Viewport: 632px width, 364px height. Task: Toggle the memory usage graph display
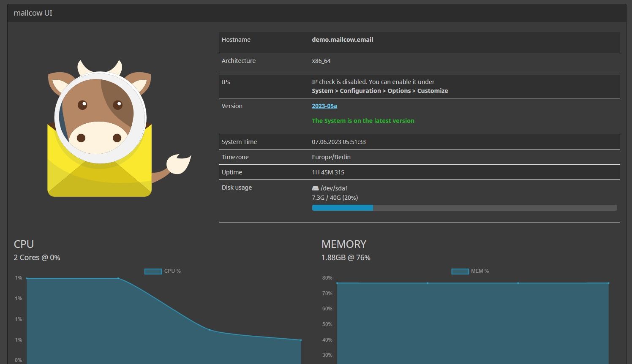point(460,271)
